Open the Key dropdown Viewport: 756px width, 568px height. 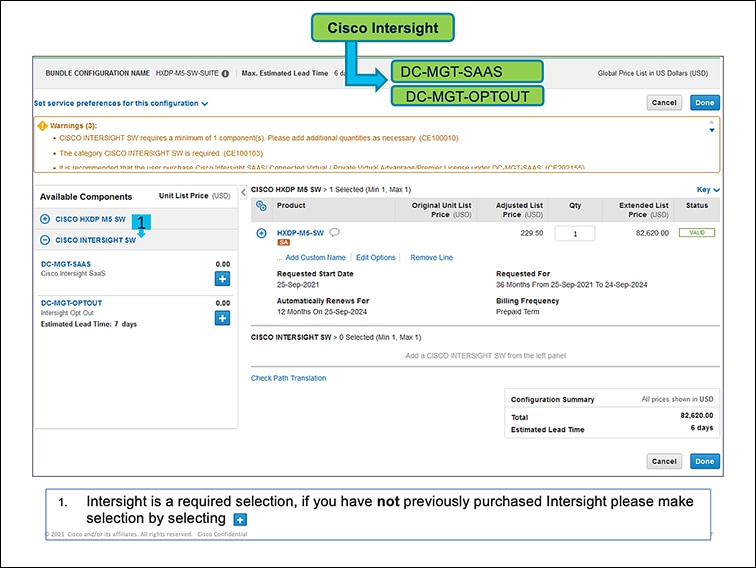708,189
